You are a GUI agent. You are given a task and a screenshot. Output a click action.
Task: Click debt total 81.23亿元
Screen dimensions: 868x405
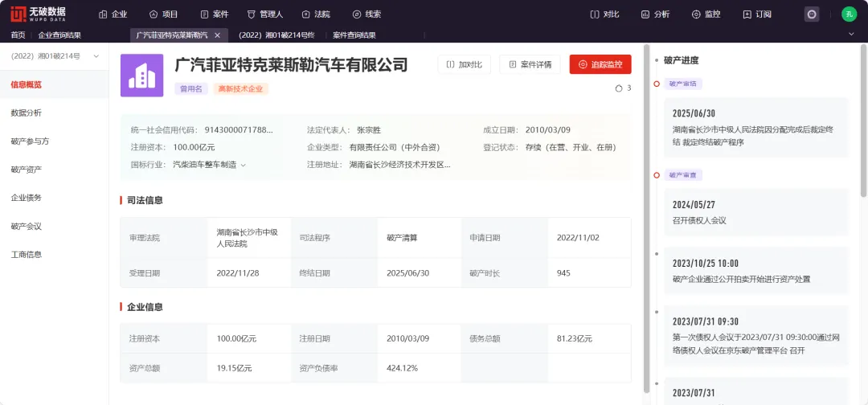pos(574,338)
